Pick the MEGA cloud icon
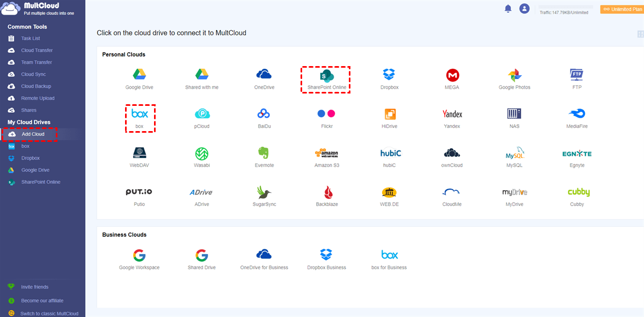The height and width of the screenshot is (317, 644). tap(452, 80)
